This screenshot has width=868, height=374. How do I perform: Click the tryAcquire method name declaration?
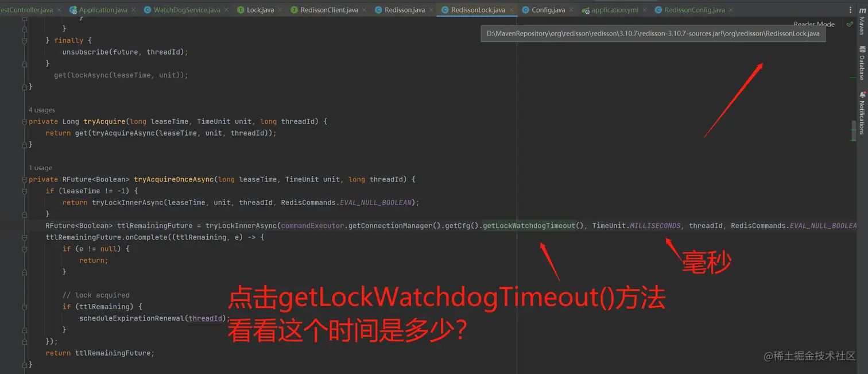click(104, 121)
